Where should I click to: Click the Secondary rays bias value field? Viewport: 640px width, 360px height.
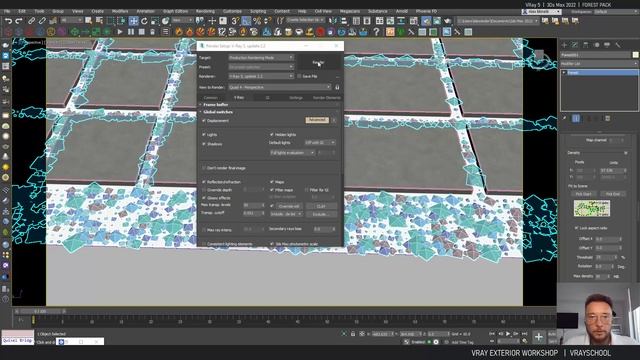[324, 229]
